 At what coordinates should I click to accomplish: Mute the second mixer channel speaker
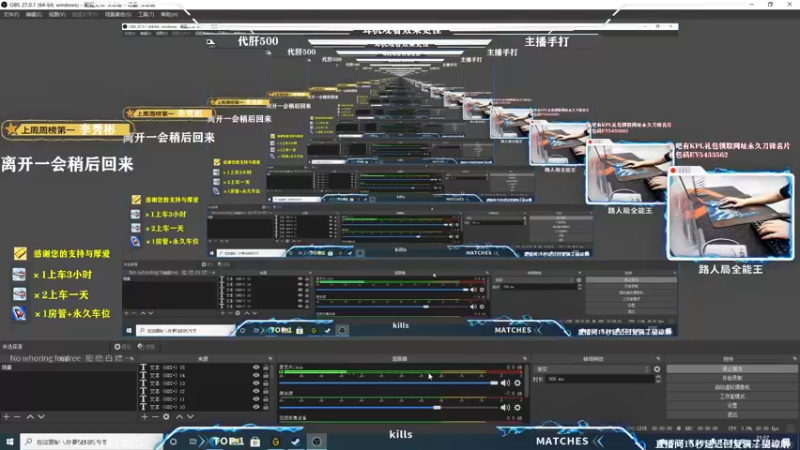(x=505, y=408)
